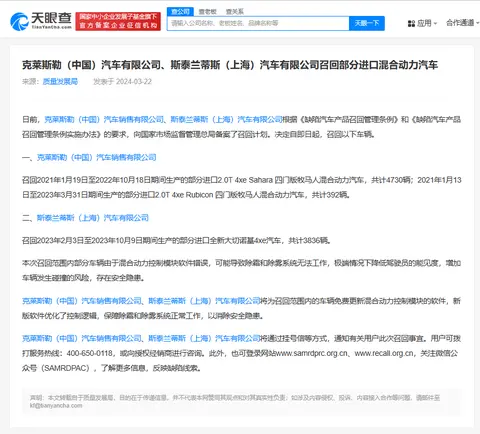The height and width of the screenshot is (434, 480).
Task: Click the 应用 grid icon
Action: (411, 24)
